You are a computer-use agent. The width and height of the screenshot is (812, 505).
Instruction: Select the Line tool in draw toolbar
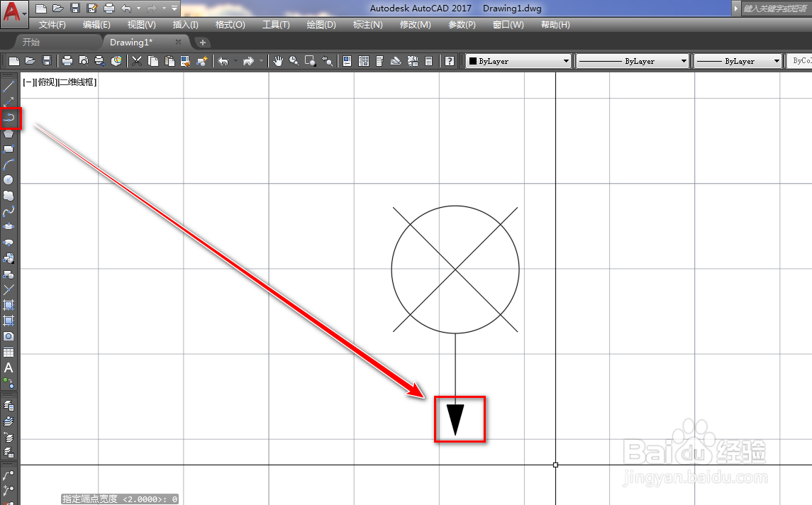coord(9,87)
